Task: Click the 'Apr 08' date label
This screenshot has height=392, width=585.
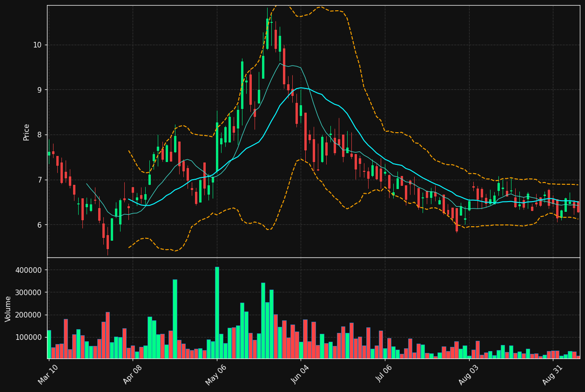Action: pyautogui.click(x=132, y=374)
